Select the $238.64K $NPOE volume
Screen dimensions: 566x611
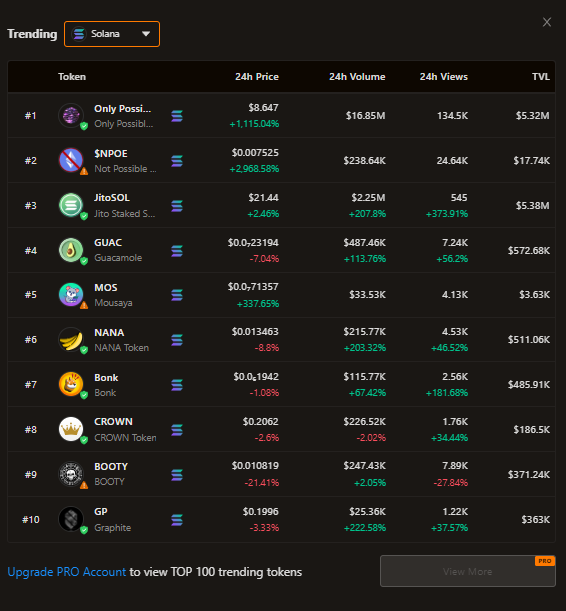364,161
